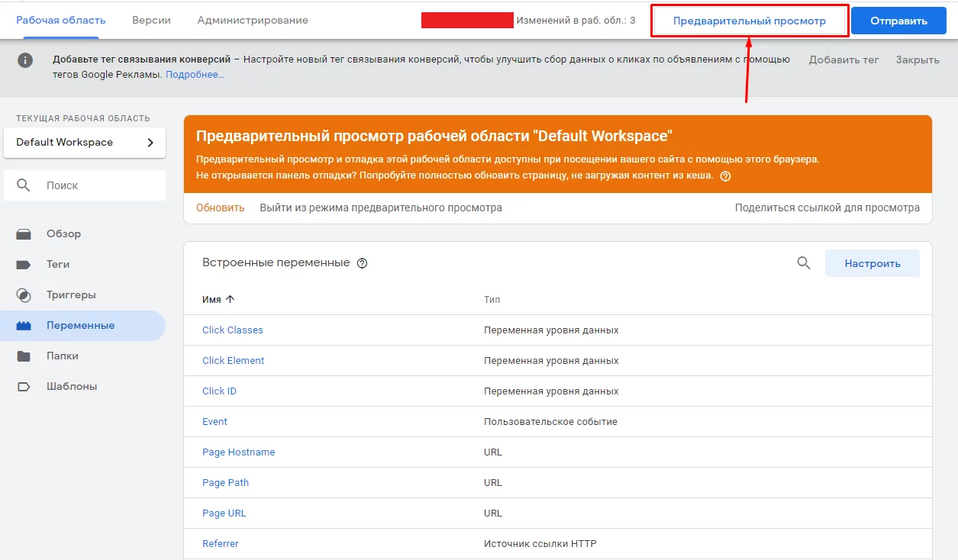Select the Теги tag icon
The width and height of the screenshot is (958, 560).
pos(24,265)
